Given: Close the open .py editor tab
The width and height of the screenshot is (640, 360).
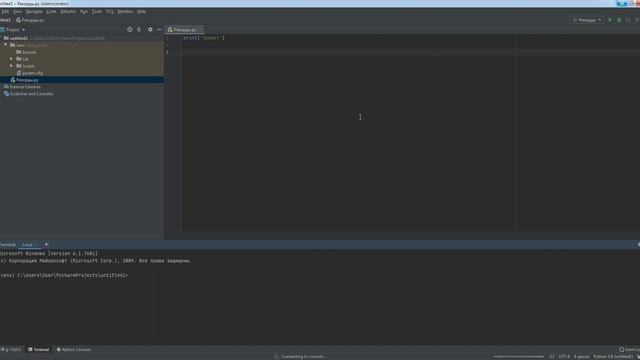Looking at the screenshot, I should pos(200,30).
